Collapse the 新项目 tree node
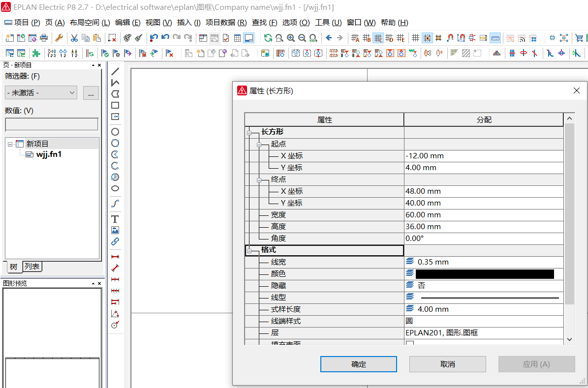 tap(10, 144)
